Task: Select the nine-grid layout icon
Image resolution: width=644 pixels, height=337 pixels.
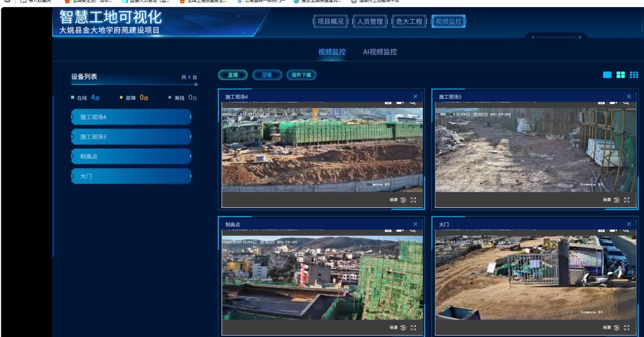Action: point(634,75)
